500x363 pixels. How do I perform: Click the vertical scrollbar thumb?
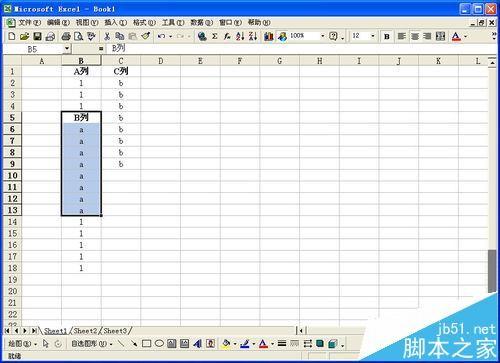[492, 271]
